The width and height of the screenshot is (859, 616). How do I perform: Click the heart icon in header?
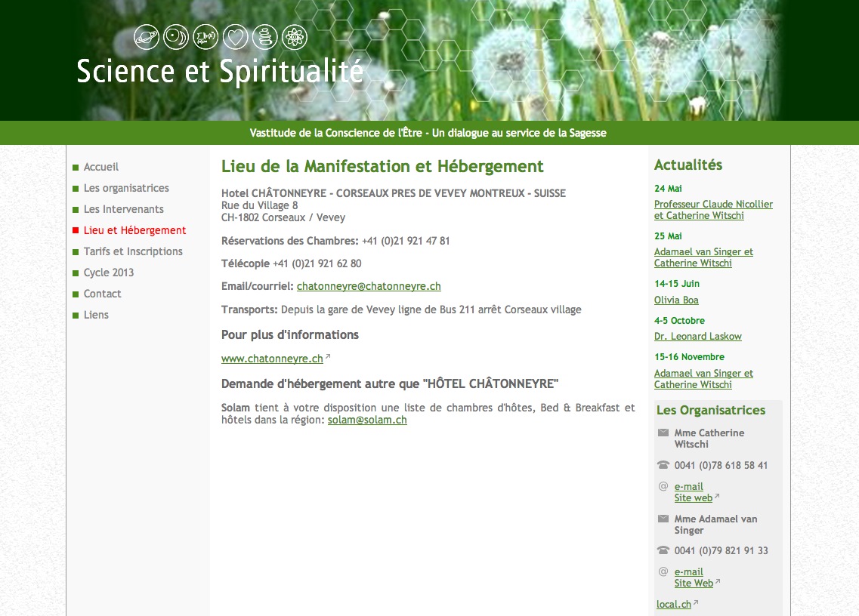pos(235,37)
